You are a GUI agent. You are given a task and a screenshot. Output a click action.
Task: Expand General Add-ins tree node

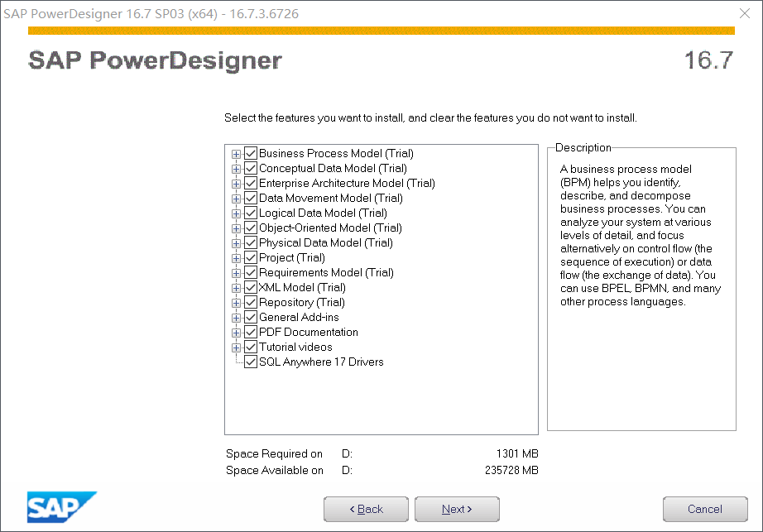[x=236, y=318]
